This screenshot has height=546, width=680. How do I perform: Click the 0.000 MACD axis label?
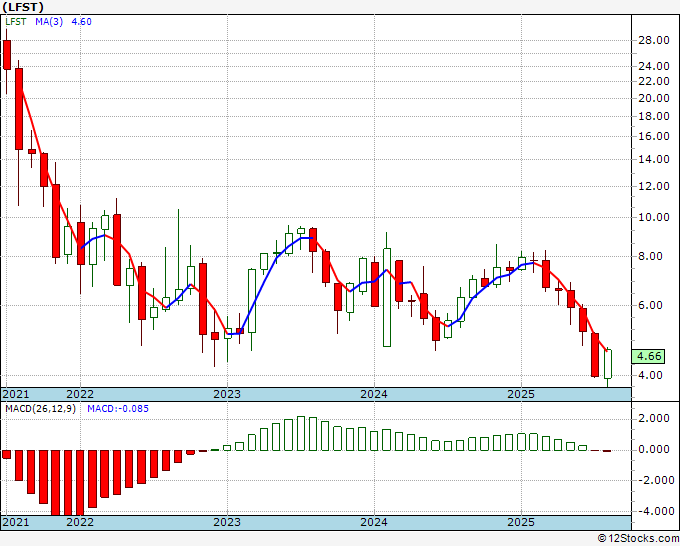pos(654,450)
